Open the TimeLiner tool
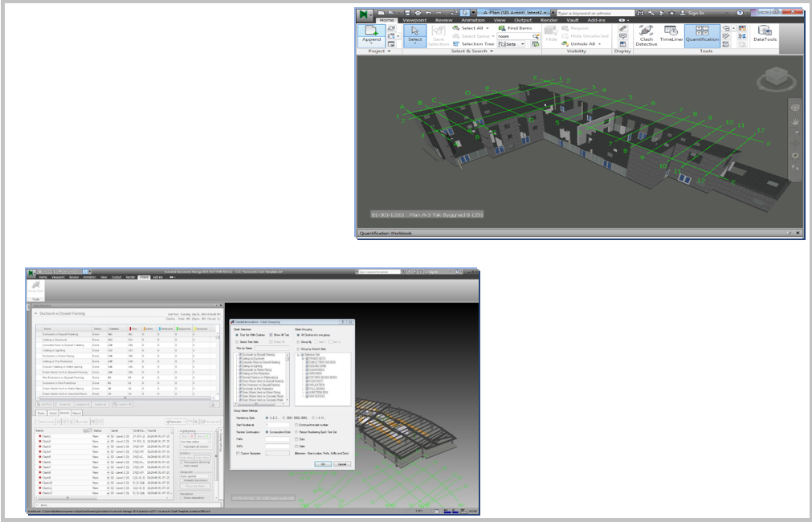This screenshot has width=812, height=522. coord(671,34)
